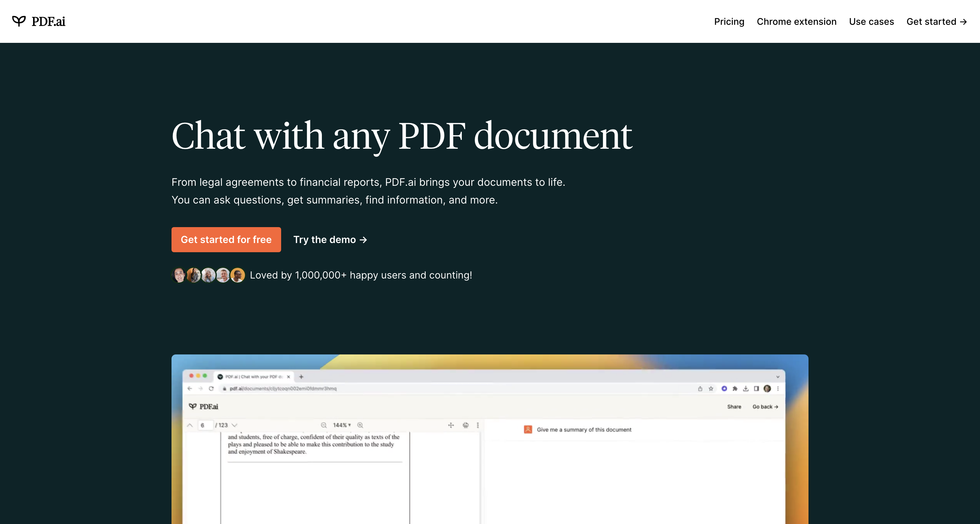Image resolution: width=980 pixels, height=524 pixels.
Task: Click the PDF.ai sprout logo icon
Action: 19,21
